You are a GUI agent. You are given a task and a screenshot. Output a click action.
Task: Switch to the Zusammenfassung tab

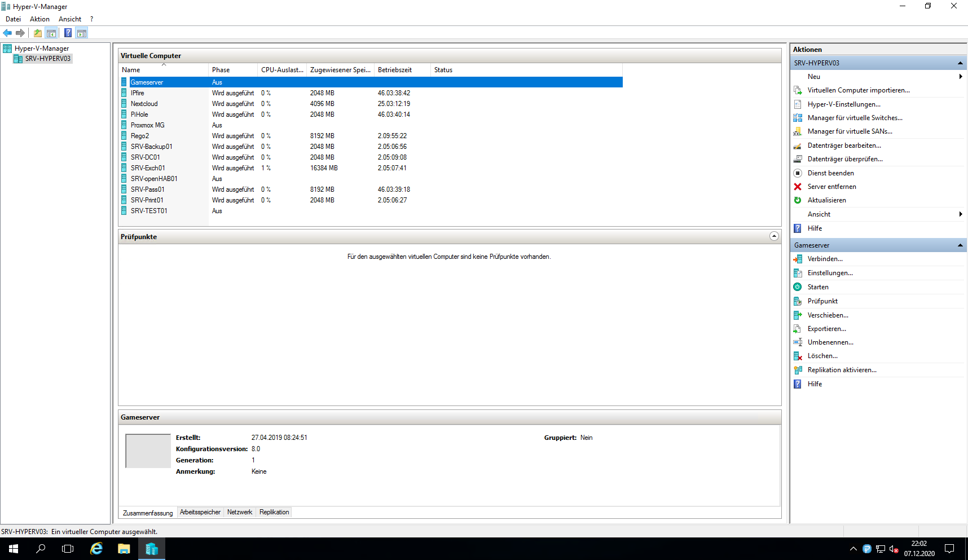tap(148, 513)
